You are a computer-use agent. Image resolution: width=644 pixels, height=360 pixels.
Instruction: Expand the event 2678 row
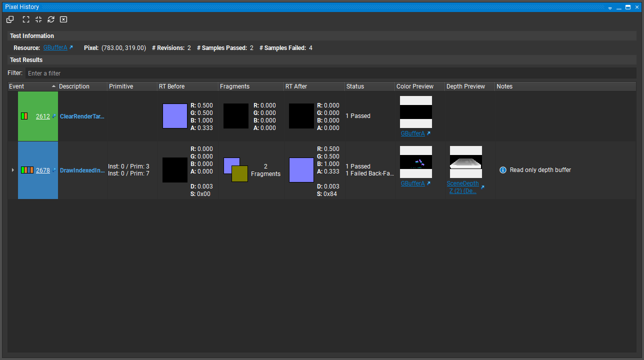click(x=13, y=170)
